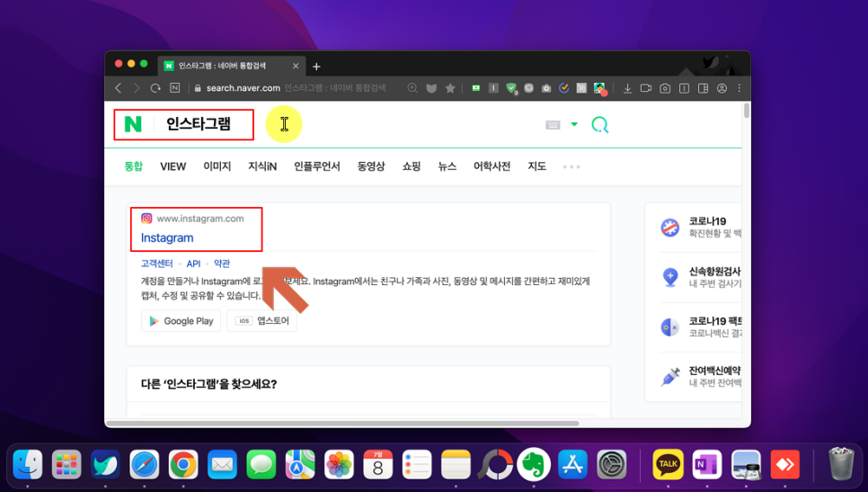Viewport: 868px width, 492px height.
Task: Open the API sublink
Action: [193, 264]
